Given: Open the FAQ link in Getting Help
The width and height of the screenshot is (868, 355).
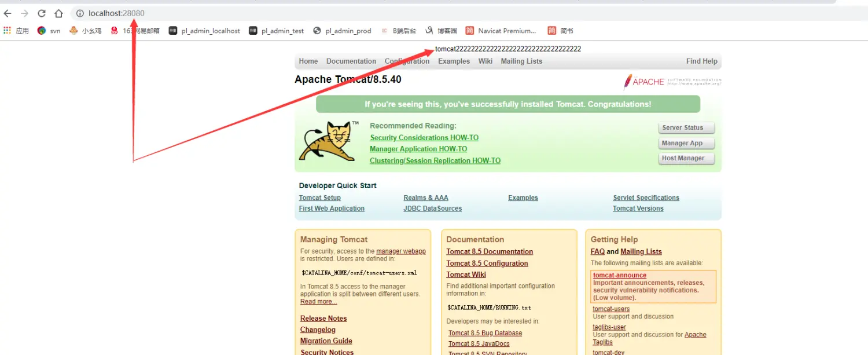Looking at the screenshot, I should coord(598,252).
